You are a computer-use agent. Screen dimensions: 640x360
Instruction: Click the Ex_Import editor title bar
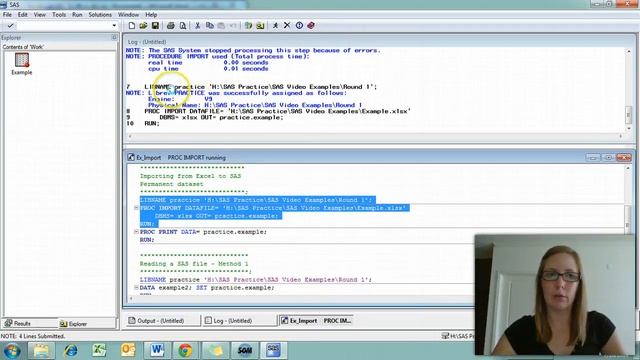pos(355,158)
